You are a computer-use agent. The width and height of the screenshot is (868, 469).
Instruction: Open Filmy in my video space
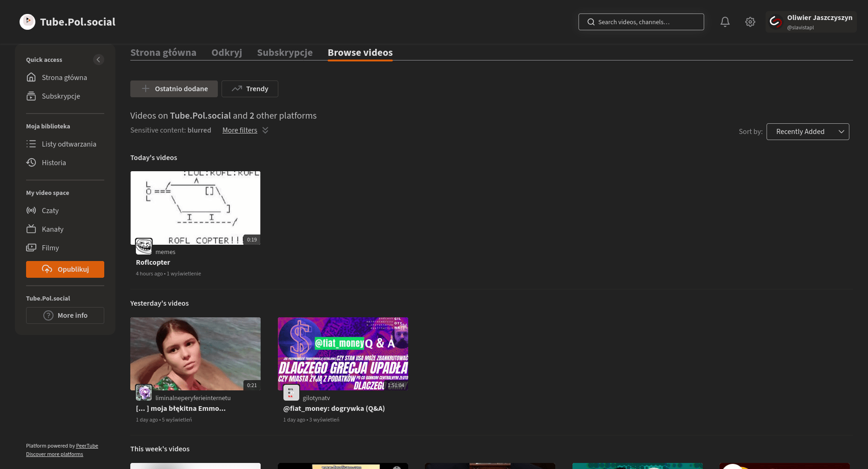tap(50, 248)
